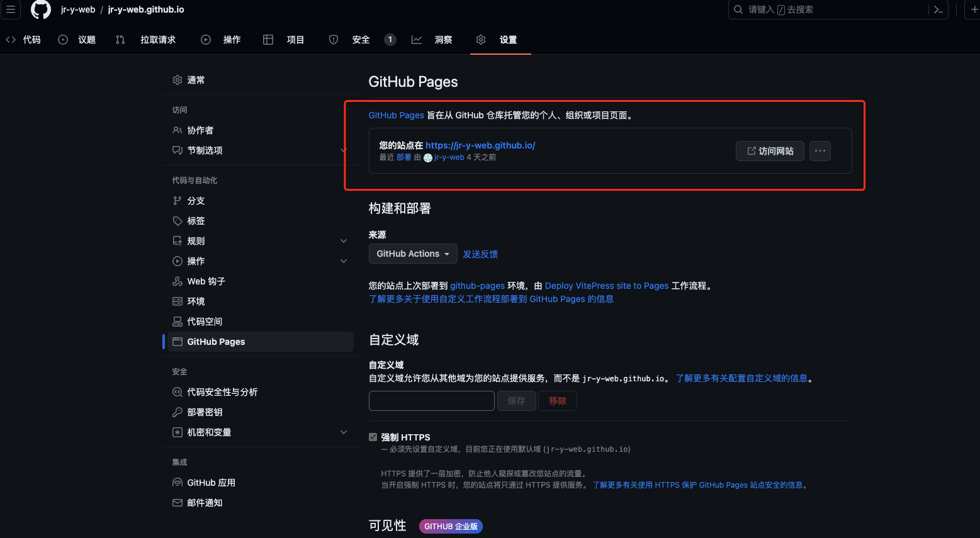
Task: Click the people icon beside 协作者
Action: click(x=177, y=130)
